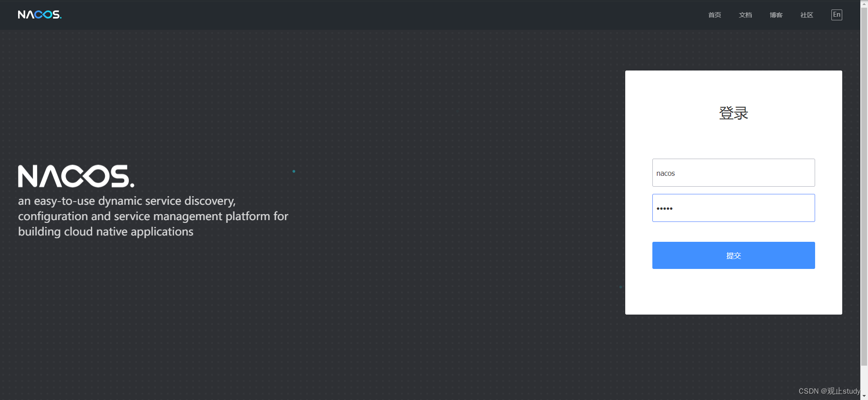
Task: Click the scrollbar down arrow
Action: tap(864, 396)
